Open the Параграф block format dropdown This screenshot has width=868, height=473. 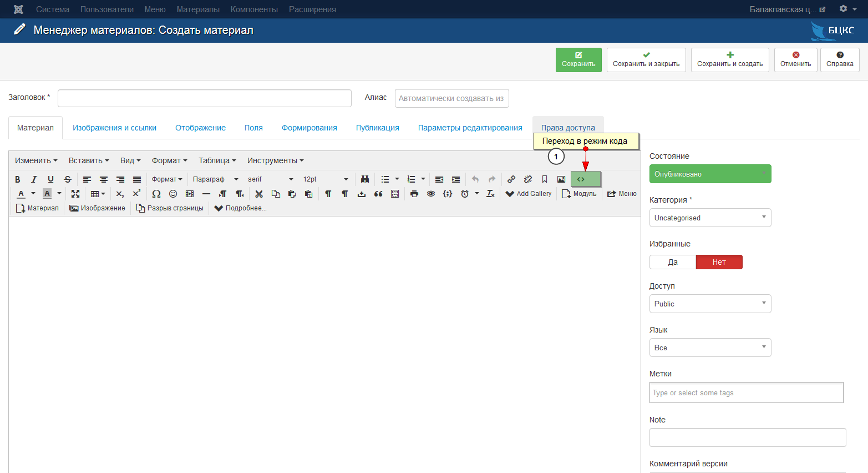coord(215,179)
